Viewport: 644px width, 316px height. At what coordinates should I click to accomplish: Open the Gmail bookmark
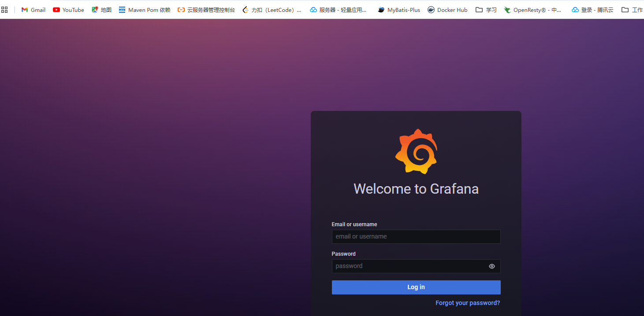tap(34, 10)
